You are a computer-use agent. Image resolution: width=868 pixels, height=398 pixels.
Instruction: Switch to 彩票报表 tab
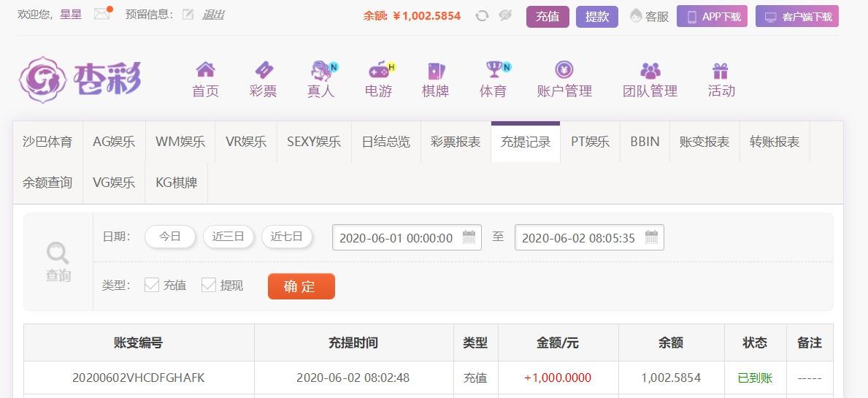pos(456,142)
